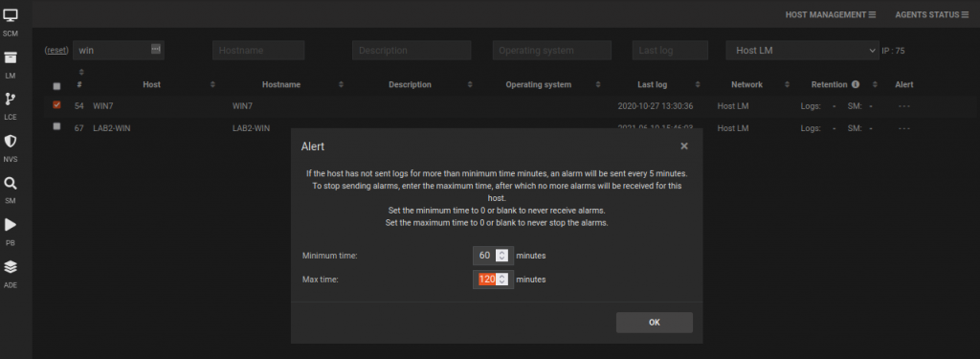Click the Network column header
This screenshot has width=980, height=359.
click(746, 84)
